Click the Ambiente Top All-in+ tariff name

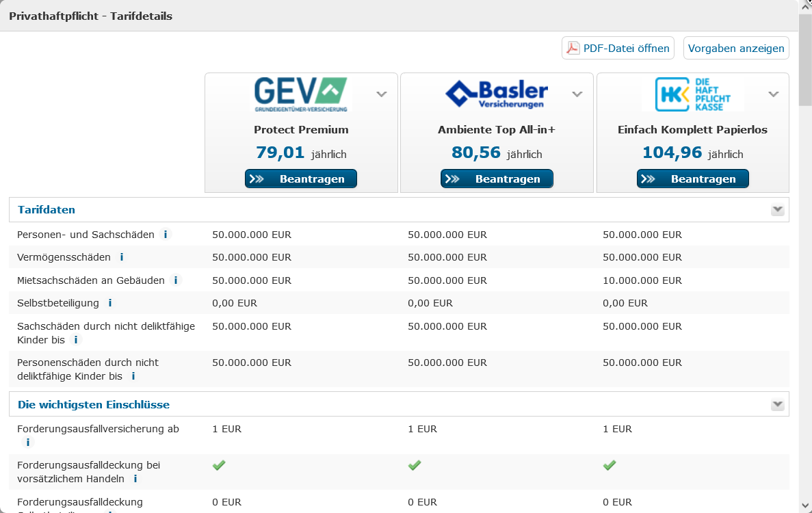click(497, 130)
